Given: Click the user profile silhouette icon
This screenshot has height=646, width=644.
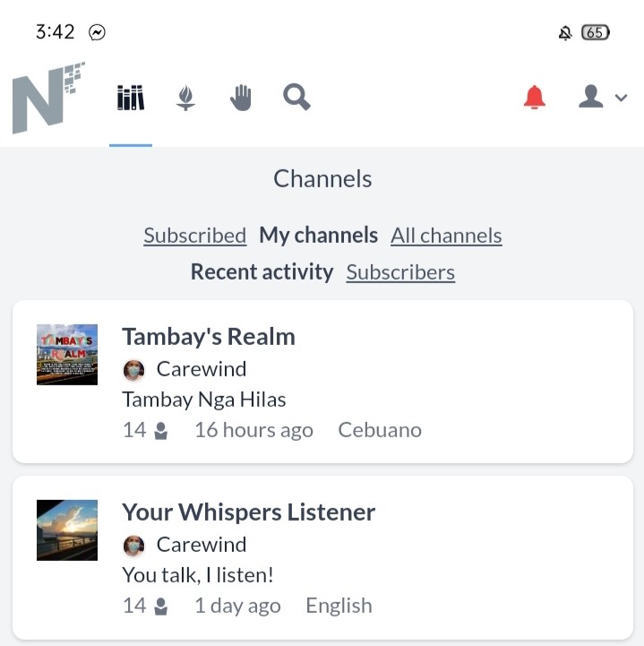Looking at the screenshot, I should [591, 97].
